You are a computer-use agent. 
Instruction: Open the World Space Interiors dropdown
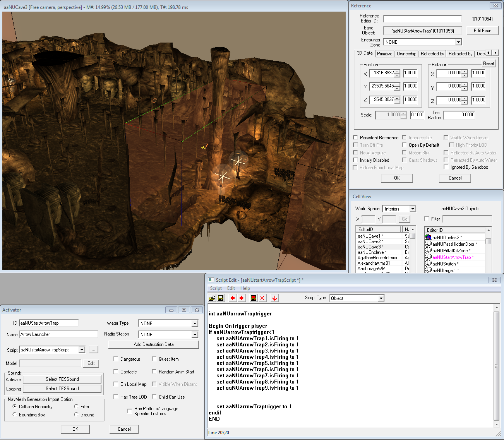tap(413, 209)
